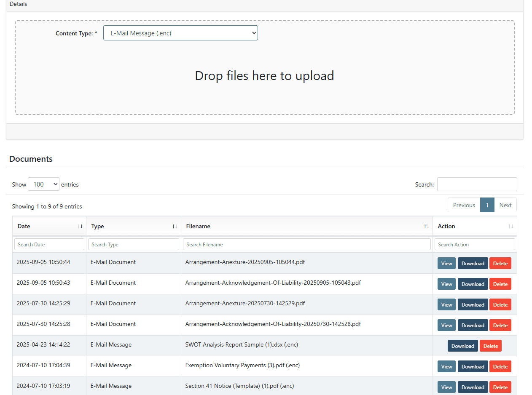
Task: Sort the table by the Date column
Action: [49, 226]
